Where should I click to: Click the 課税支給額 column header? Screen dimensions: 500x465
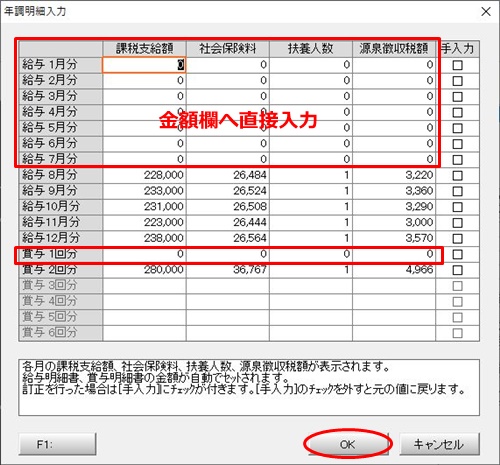pos(144,49)
